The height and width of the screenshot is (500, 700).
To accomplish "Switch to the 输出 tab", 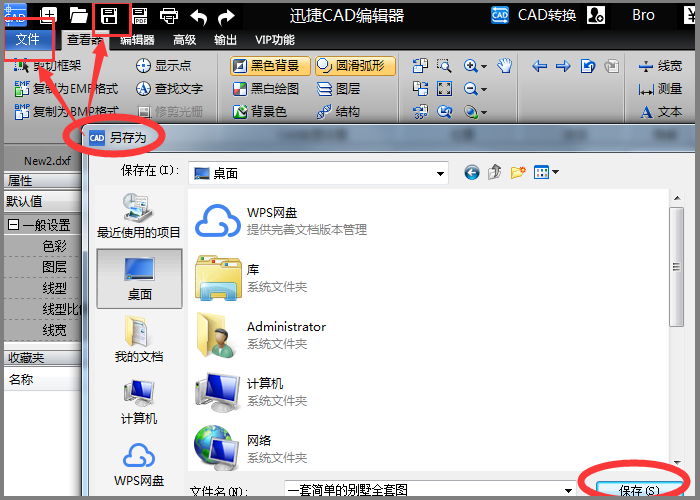I will pyautogui.click(x=225, y=40).
